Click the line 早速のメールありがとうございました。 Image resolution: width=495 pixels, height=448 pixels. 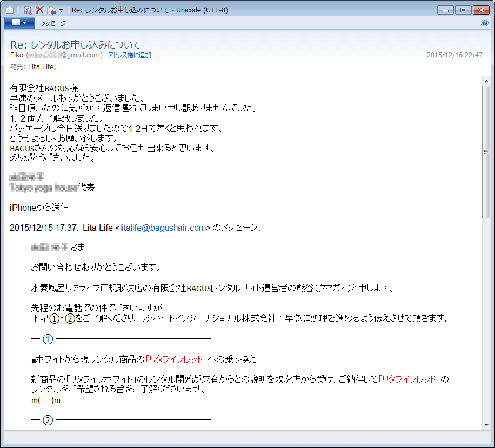click(77, 98)
